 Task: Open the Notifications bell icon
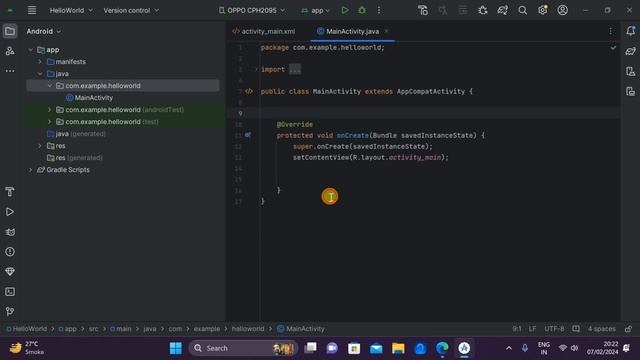coord(630,31)
